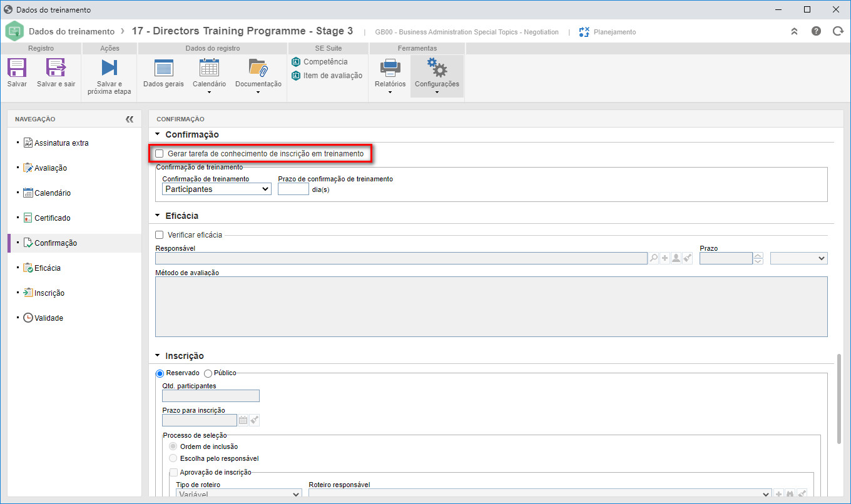Collapse the Navegação panel
851x504 pixels.
(x=130, y=119)
